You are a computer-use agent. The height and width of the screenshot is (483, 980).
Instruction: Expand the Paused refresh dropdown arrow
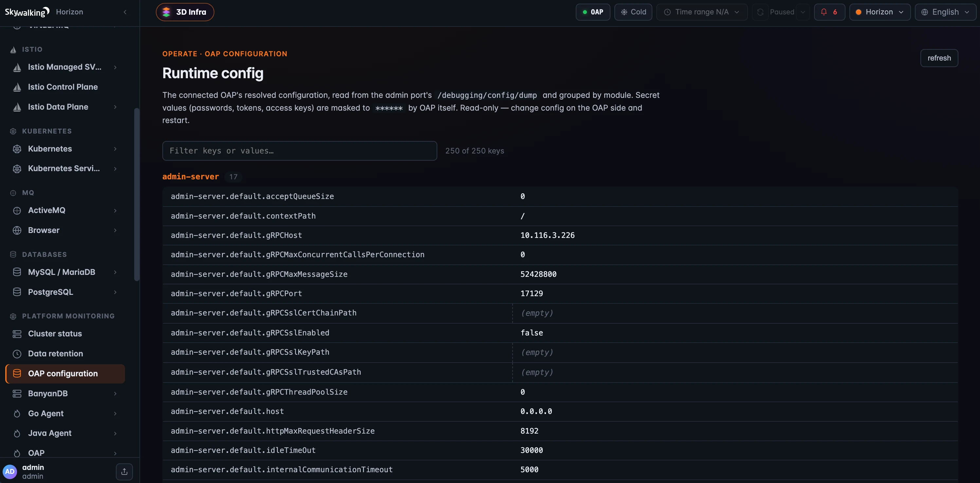(803, 12)
